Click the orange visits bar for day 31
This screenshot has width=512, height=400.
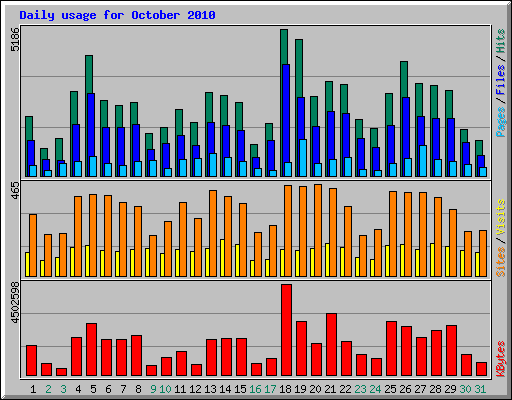pyautogui.click(x=483, y=253)
